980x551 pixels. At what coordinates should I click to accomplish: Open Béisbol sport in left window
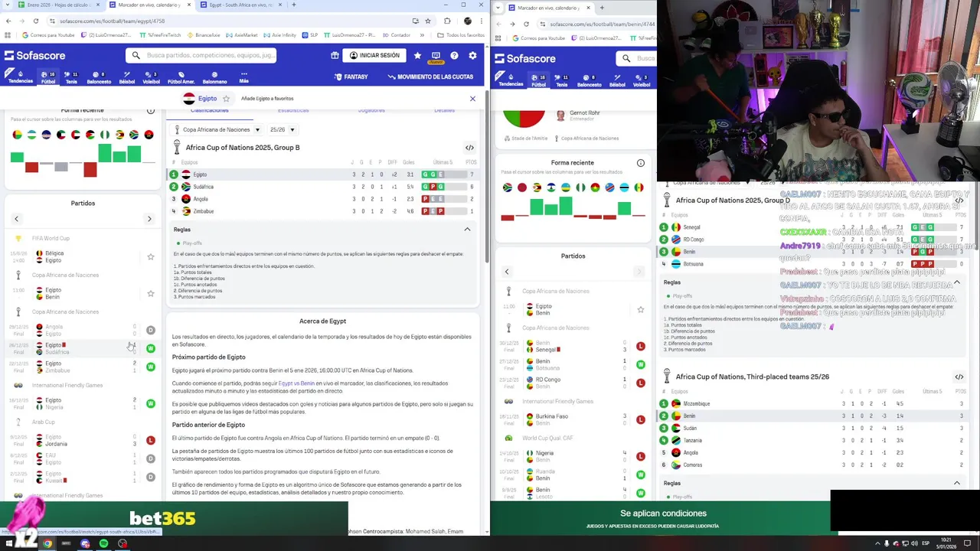[x=127, y=77]
